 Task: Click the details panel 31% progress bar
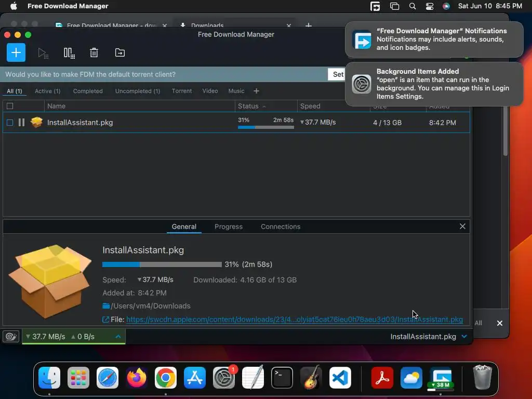tap(162, 264)
